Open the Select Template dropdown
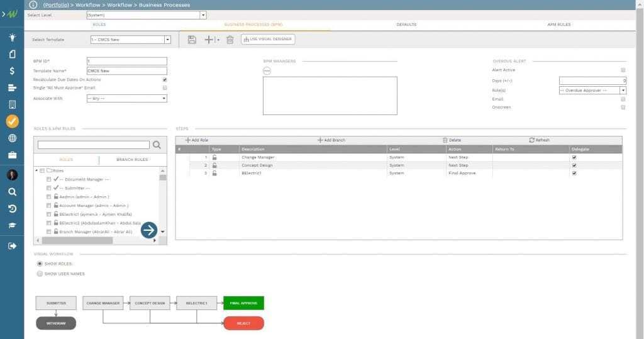Screen dimensions: 644x339 (167, 40)
